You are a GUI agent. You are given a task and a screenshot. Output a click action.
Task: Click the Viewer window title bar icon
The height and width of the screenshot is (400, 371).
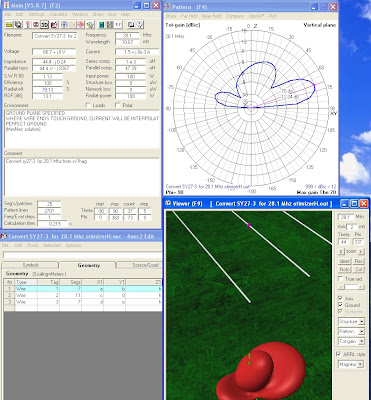tap(169, 203)
